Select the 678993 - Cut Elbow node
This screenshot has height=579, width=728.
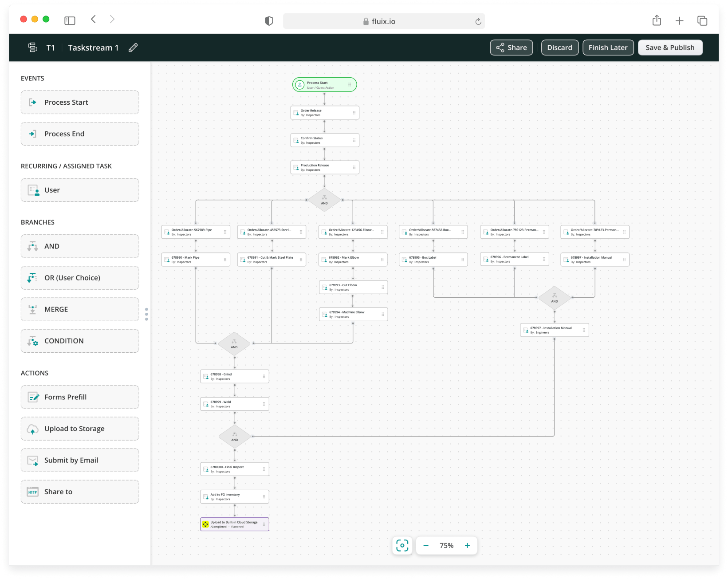[353, 287]
